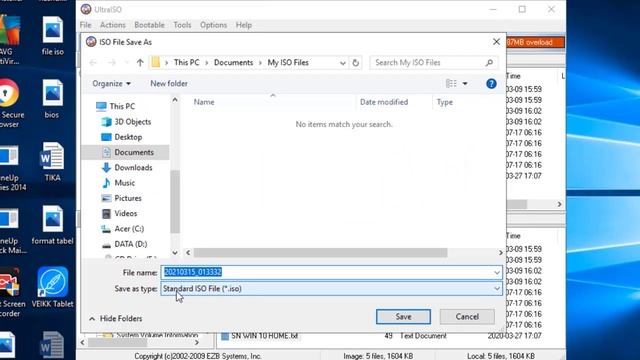Viewport: 640px width, 360px height.
Task: Open the Organize dropdown menu
Action: point(111,84)
